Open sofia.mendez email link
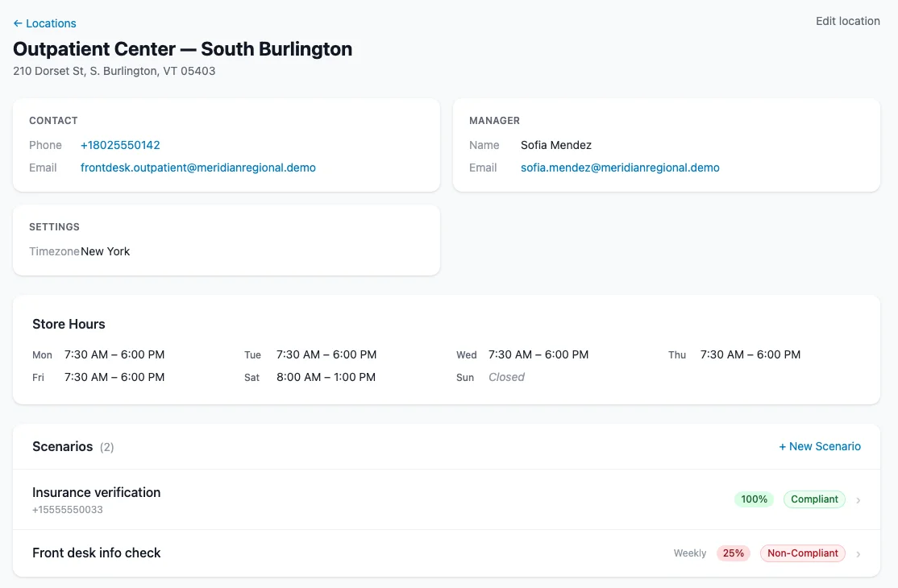This screenshot has width=898, height=588. 620,168
